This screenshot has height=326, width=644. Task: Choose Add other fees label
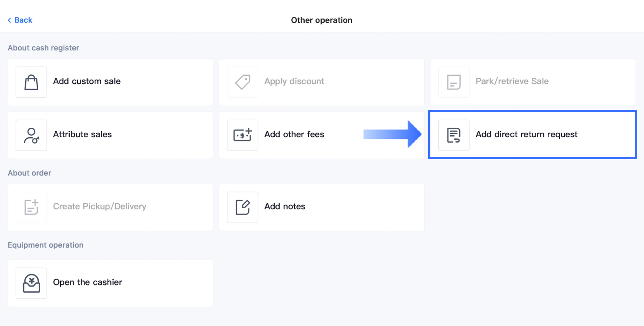pyautogui.click(x=294, y=134)
